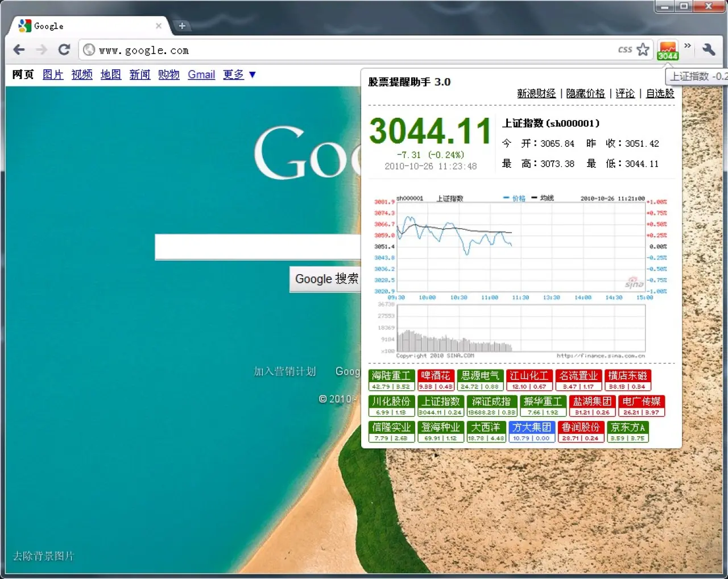Open the 更多 dropdown menu
728x579 pixels.
point(233,75)
